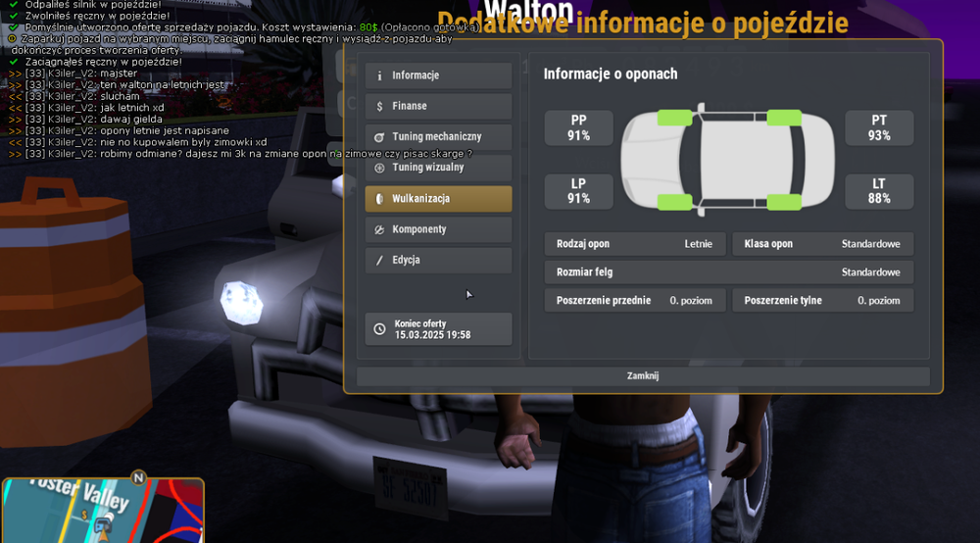Click the top-right green wheel on car diagram

[784, 118]
